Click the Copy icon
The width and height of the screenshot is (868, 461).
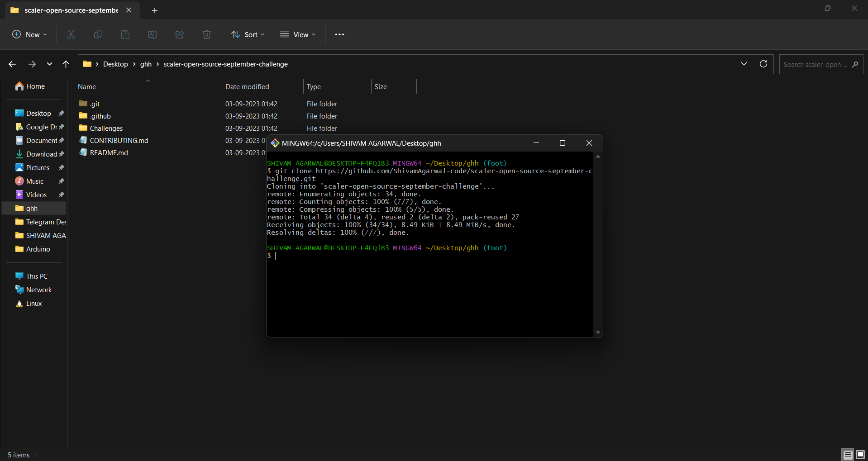(x=98, y=34)
